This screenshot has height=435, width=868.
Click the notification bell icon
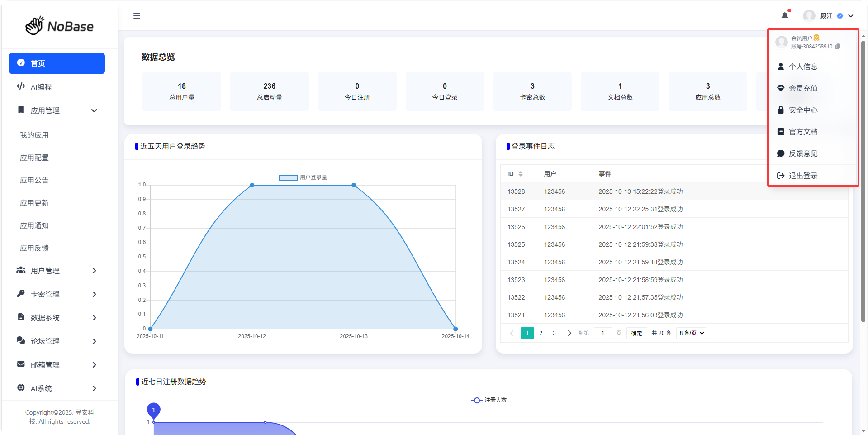point(785,16)
